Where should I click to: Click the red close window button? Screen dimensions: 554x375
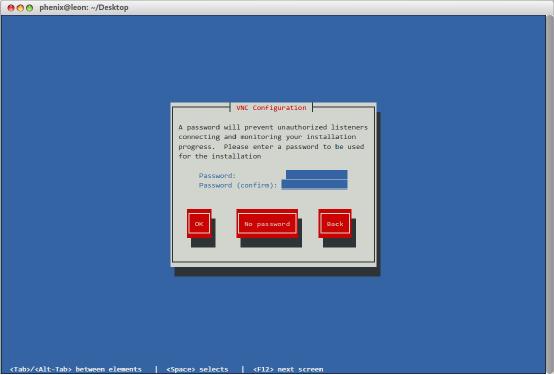pyautogui.click(x=11, y=8)
